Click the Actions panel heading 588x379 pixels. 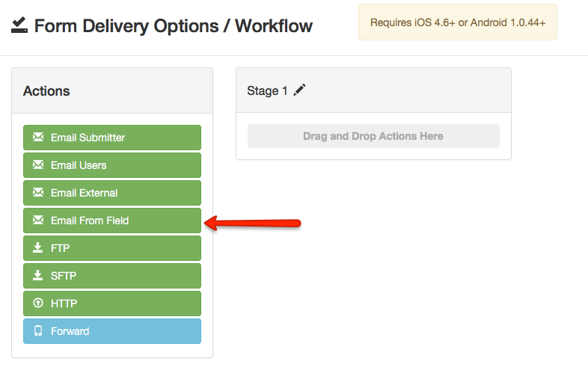coord(46,91)
